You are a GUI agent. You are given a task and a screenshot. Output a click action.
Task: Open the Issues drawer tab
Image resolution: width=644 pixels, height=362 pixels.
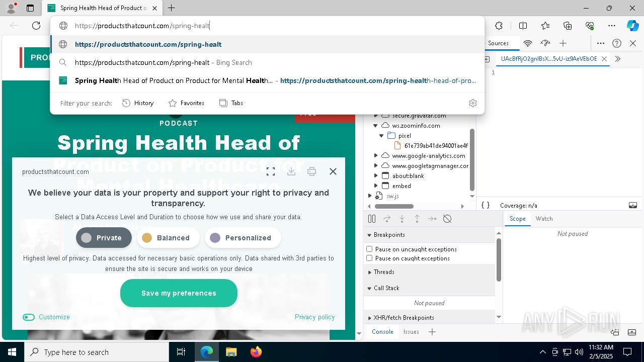point(411,332)
